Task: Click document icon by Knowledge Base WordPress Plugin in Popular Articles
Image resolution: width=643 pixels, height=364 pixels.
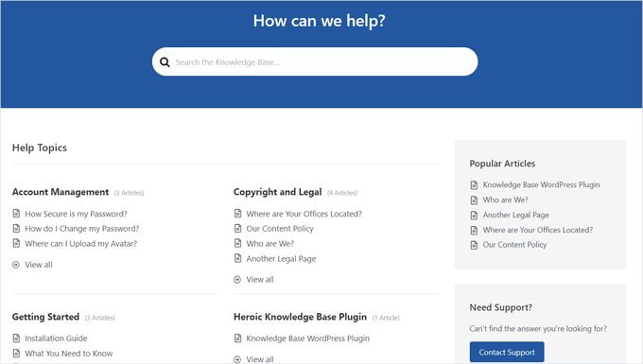Action: 474,185
